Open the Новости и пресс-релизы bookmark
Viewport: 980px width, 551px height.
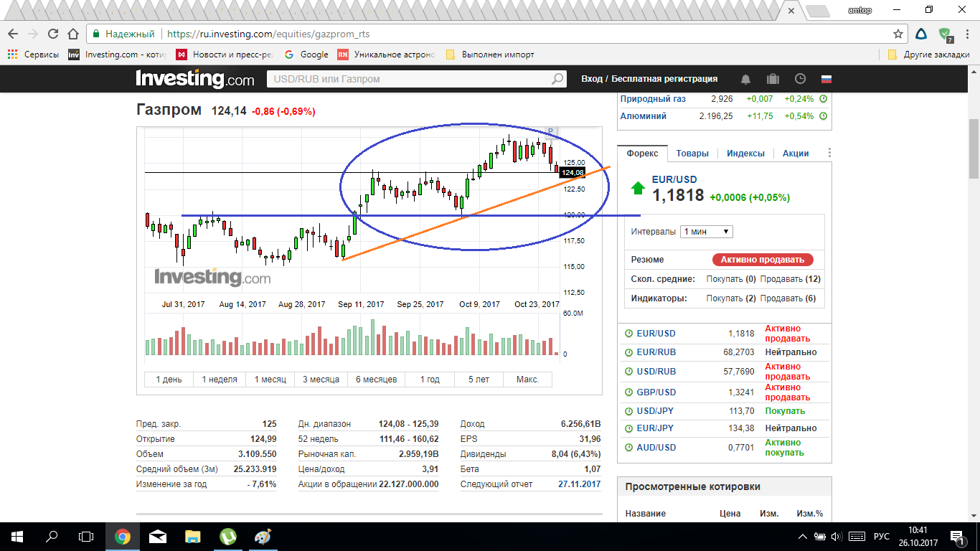[x=225, y=55]
